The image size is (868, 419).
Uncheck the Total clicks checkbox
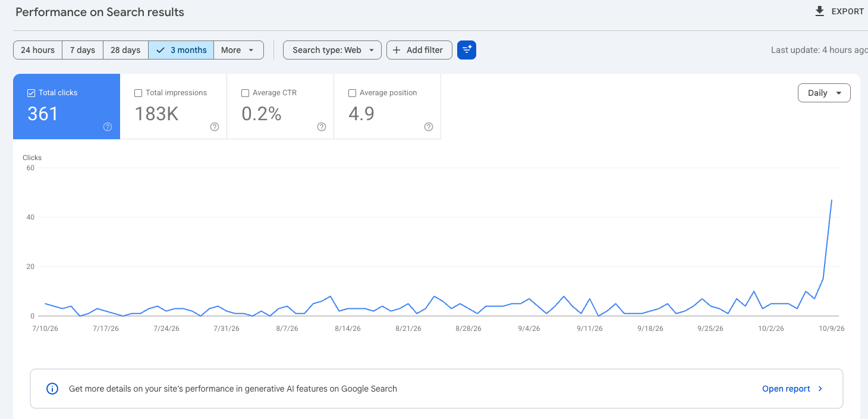point(32,93)
